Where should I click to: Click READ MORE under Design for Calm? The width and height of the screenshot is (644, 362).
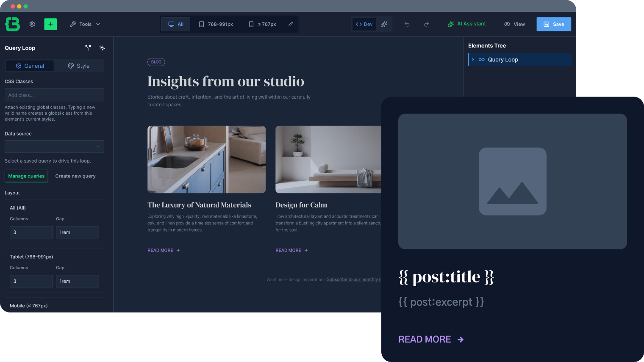click(291, 250)
